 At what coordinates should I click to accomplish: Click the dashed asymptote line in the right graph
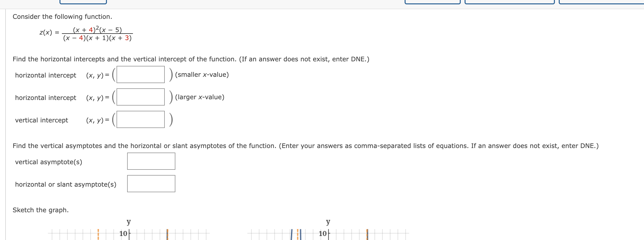coord(297,234)
